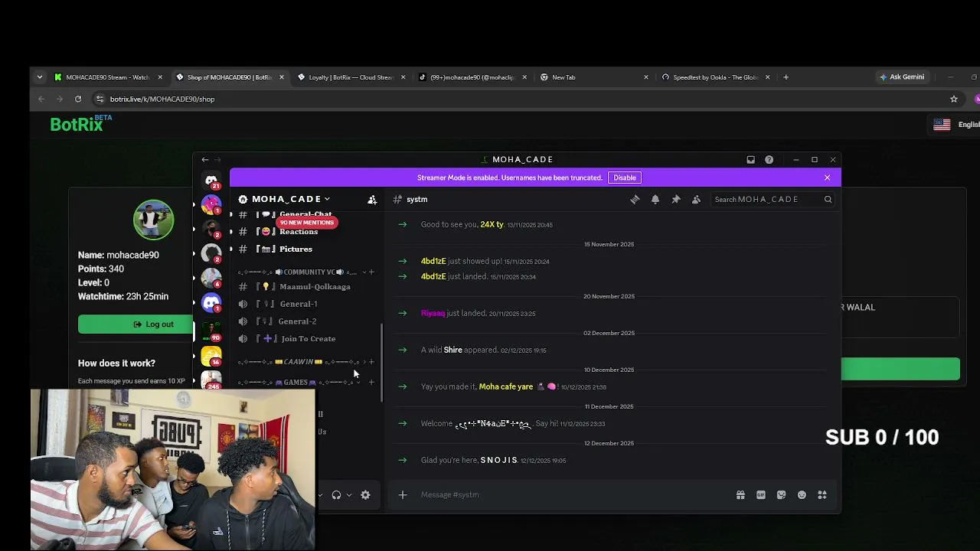
Task: Open the browser tab search dropdown
Action: coord(40,77)
